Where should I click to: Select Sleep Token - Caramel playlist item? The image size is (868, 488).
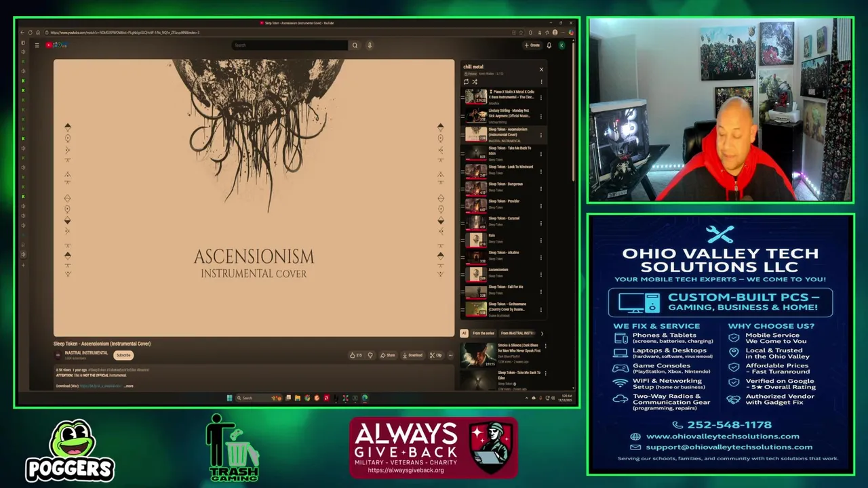(x=503, y=222)
